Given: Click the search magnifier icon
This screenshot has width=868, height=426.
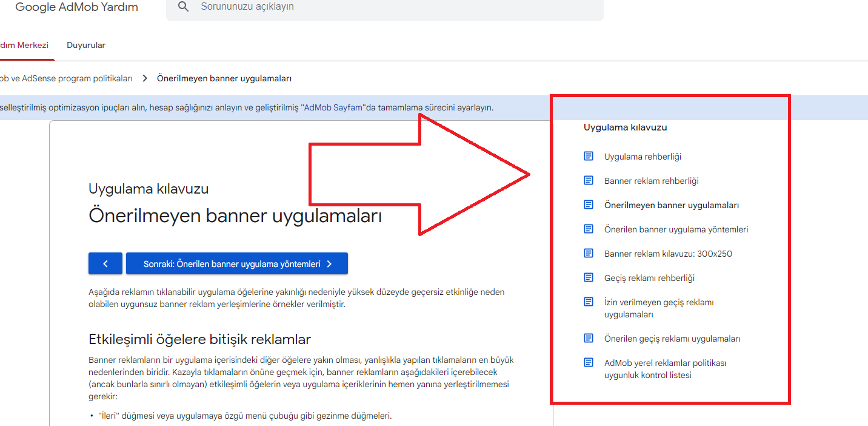Looking at the screenshot, I should (x=182, y=7).
